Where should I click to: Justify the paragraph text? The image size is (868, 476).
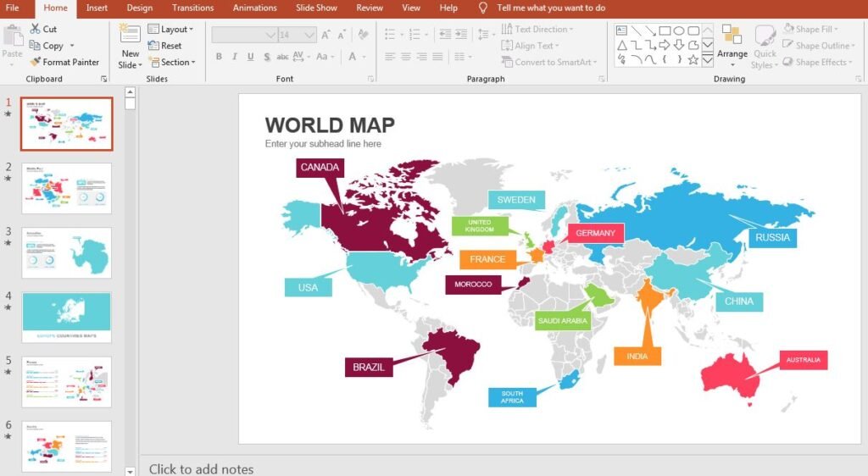(437, 57)
